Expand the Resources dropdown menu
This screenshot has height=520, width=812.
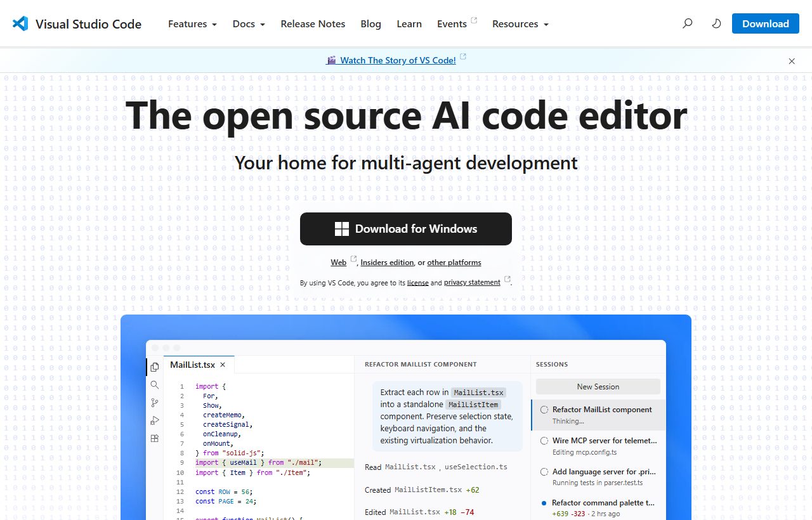pos(520,24)
